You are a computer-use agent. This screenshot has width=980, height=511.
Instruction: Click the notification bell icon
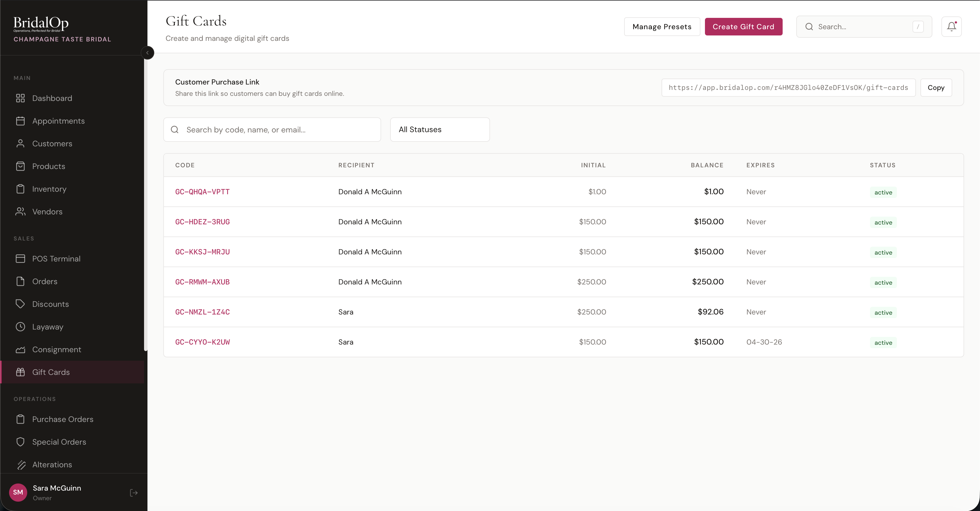951,27
